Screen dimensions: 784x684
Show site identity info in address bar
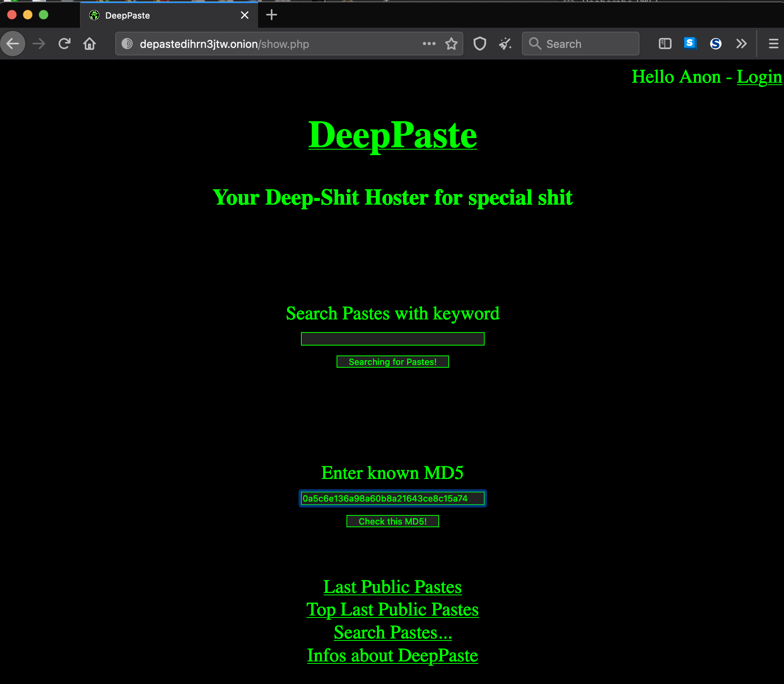[127, 44]
